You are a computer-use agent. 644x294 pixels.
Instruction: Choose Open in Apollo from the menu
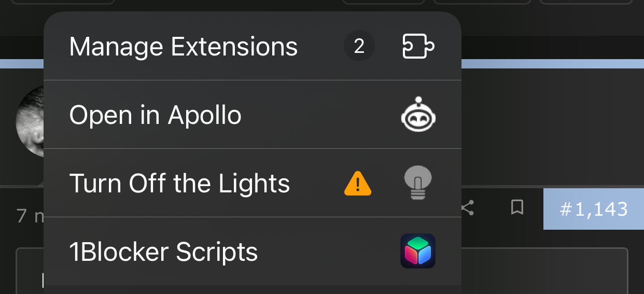[253, 115]
